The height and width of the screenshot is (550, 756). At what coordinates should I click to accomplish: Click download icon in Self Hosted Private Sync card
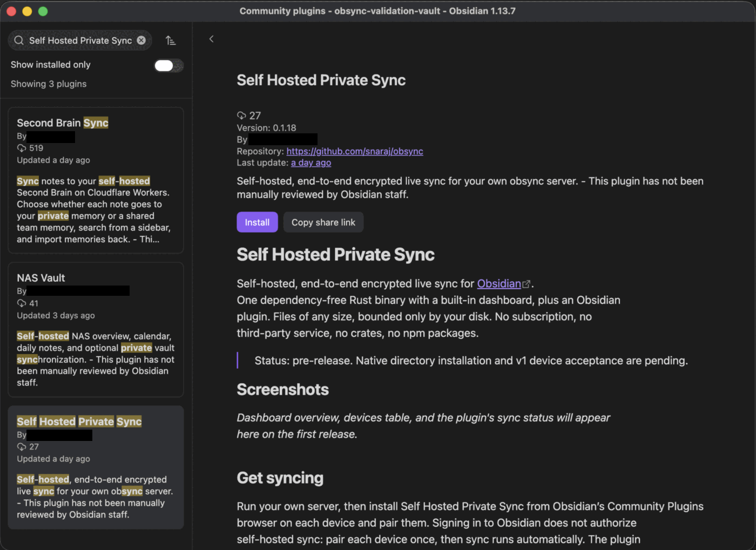pyautogui.click(x=22, y=447)
